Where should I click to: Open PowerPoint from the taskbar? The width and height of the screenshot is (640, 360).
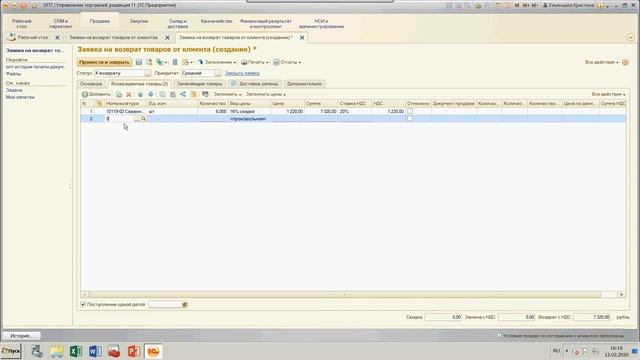(133, 351)
